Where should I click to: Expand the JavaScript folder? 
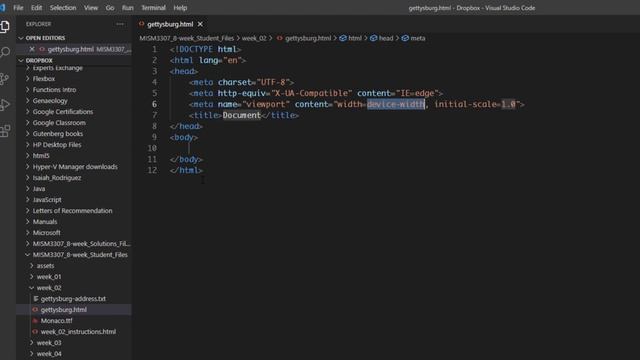click(x=47, y=200)
